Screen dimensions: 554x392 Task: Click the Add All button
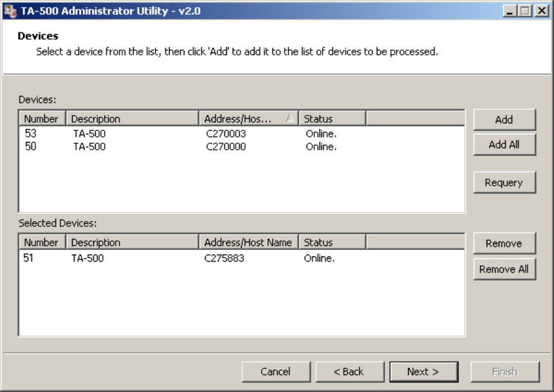(504, 145)
